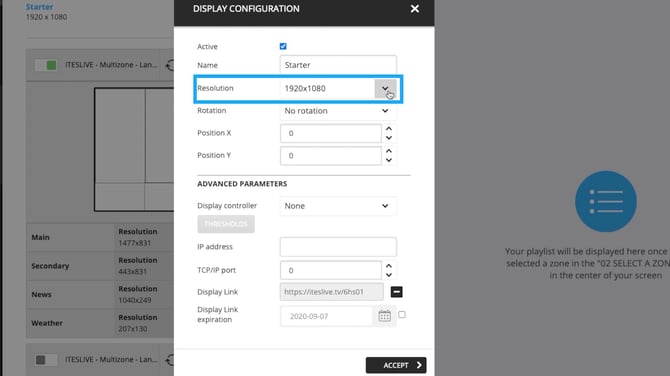
Task: Open the Display controller dropdown
Action: [x=338, y=206]
